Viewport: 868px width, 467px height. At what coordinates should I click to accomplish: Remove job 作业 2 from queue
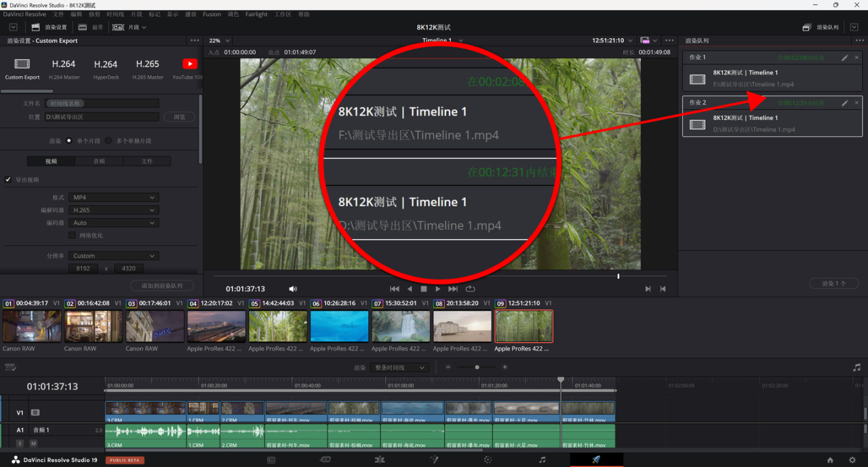pyautogui.click(x=856, y=103)
